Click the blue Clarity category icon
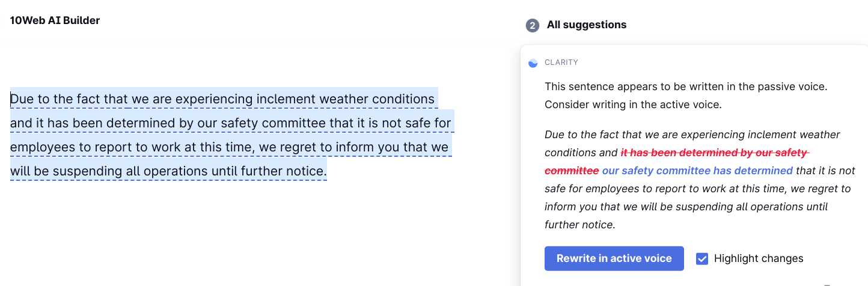The image size is (868, 286). point(533,63)
